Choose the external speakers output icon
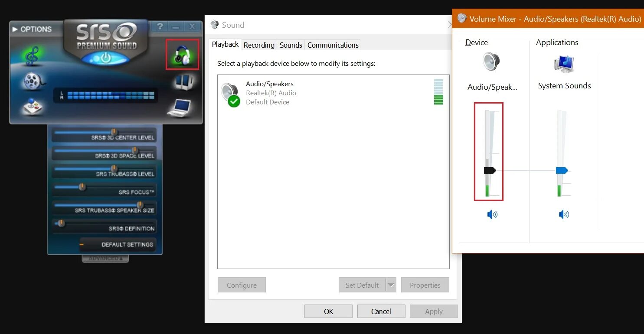 pos(183,81)
